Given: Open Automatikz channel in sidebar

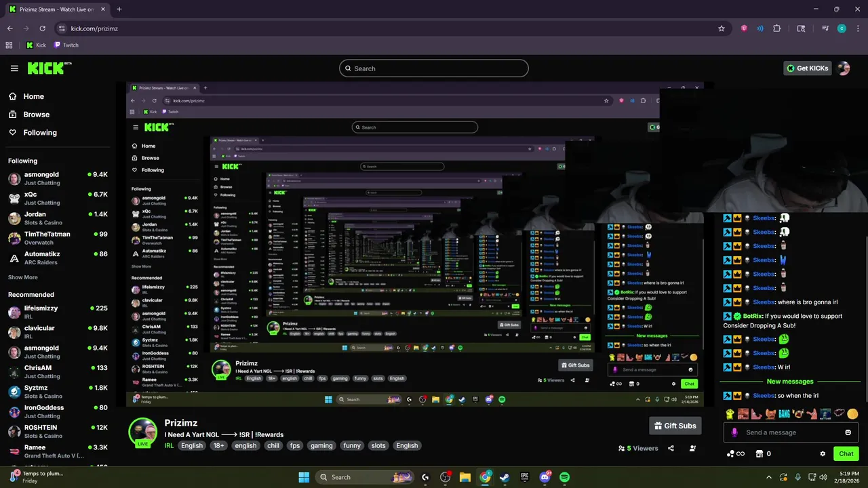Looking at the screenshot, I should (57, 258).
